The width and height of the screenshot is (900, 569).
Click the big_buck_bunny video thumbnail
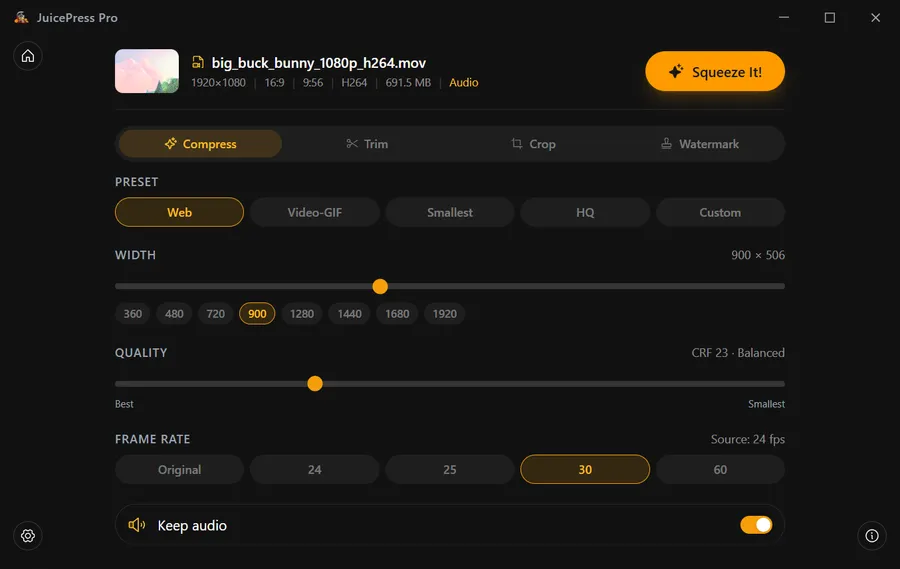tap(147, 71)
